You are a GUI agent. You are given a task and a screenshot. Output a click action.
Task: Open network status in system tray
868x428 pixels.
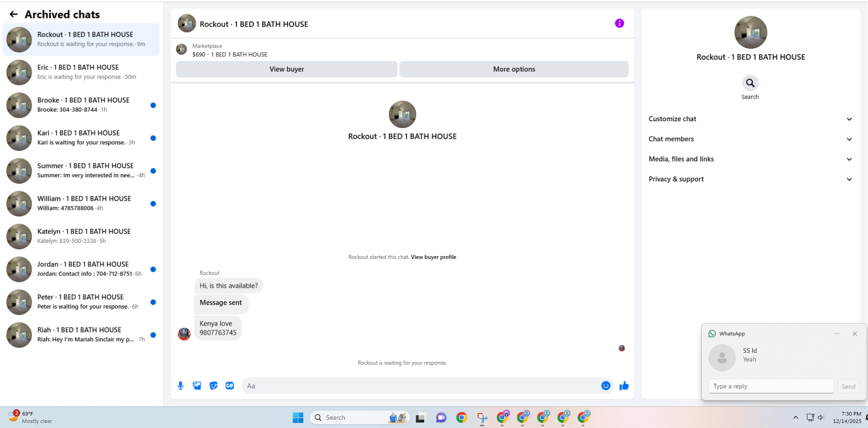coord(810,417)
